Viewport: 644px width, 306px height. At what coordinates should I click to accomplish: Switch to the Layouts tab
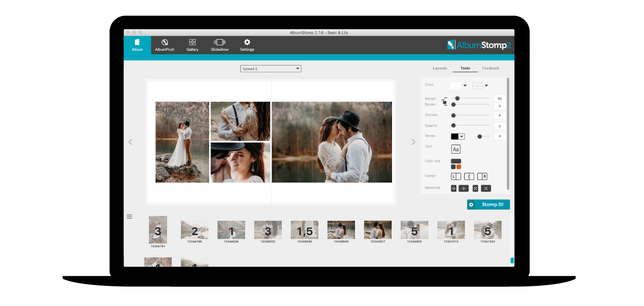click(x=440, y=68)
